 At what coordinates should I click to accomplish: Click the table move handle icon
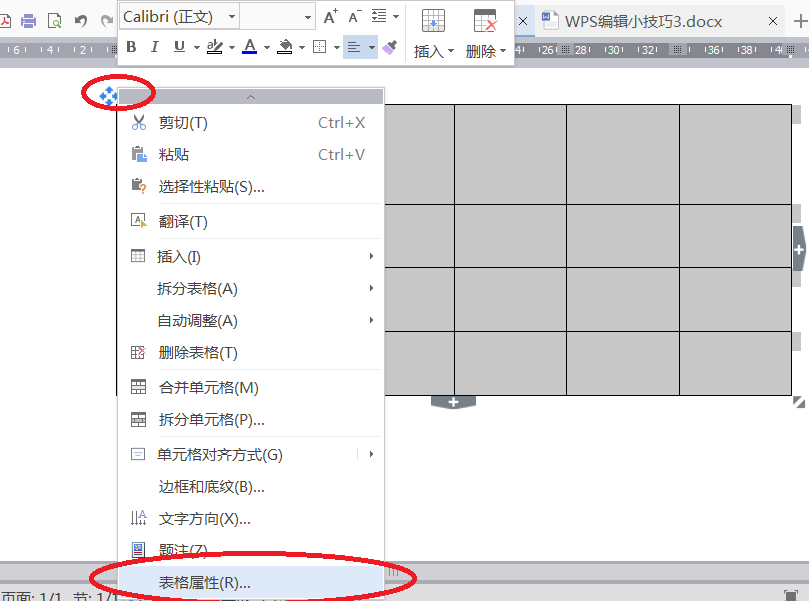coord(108,96)
